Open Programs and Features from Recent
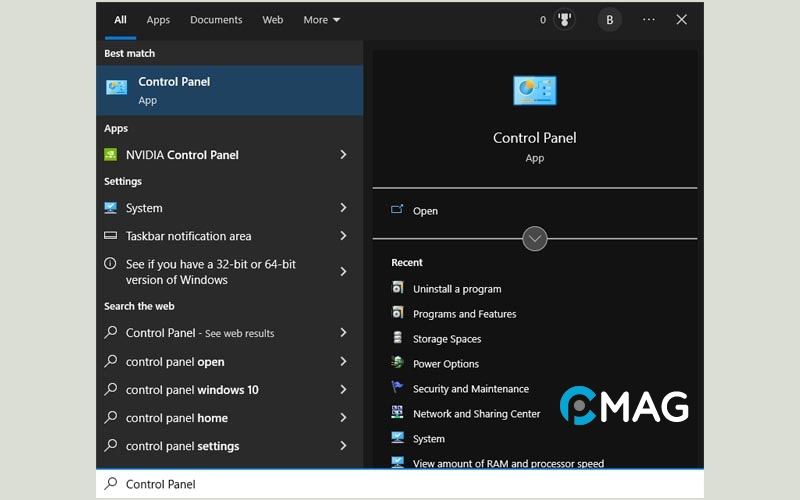This screenshot has width=800, height=500. 464,314
